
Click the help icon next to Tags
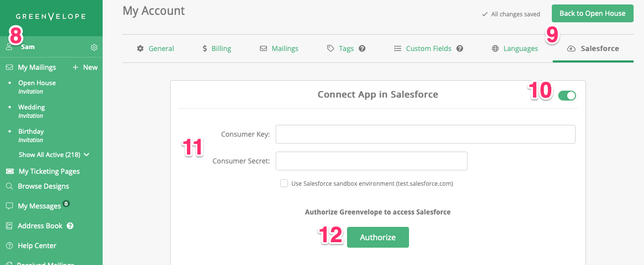pyautogui.click(x=362, y=49)
